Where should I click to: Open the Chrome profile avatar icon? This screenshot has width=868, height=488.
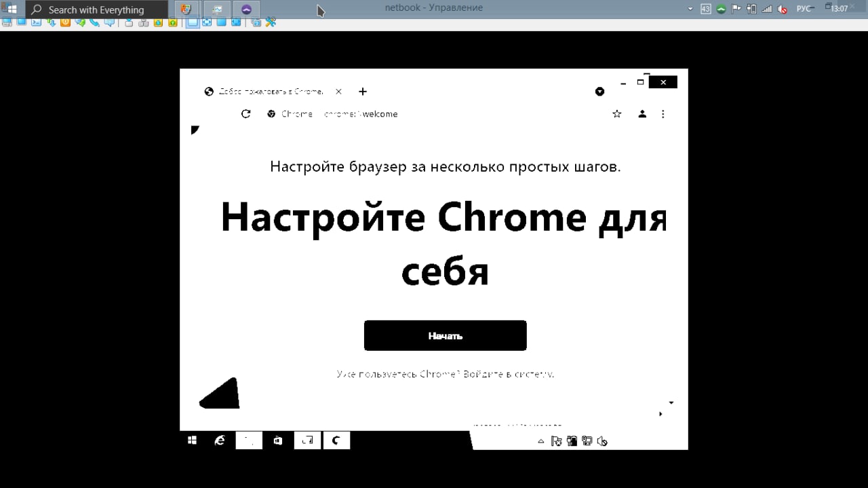642,114
